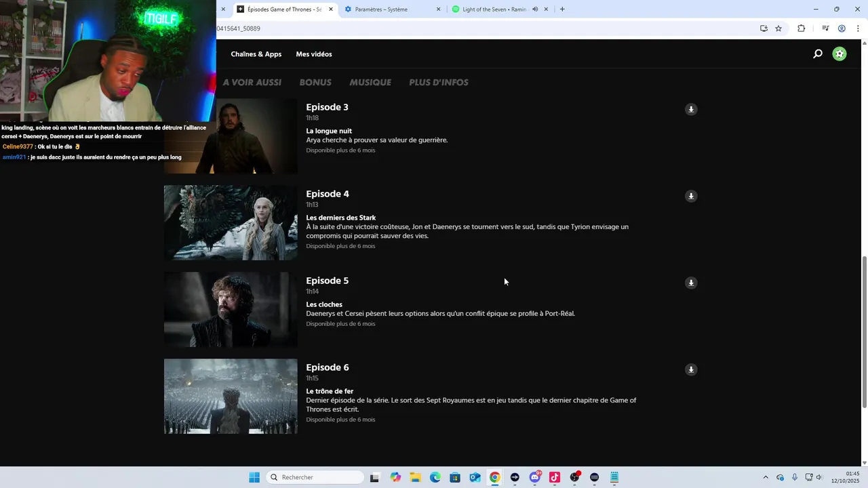Open the Notepad icon in the taskbar
This screenshot has height=488, width=868.
click(x=614, y=477)
